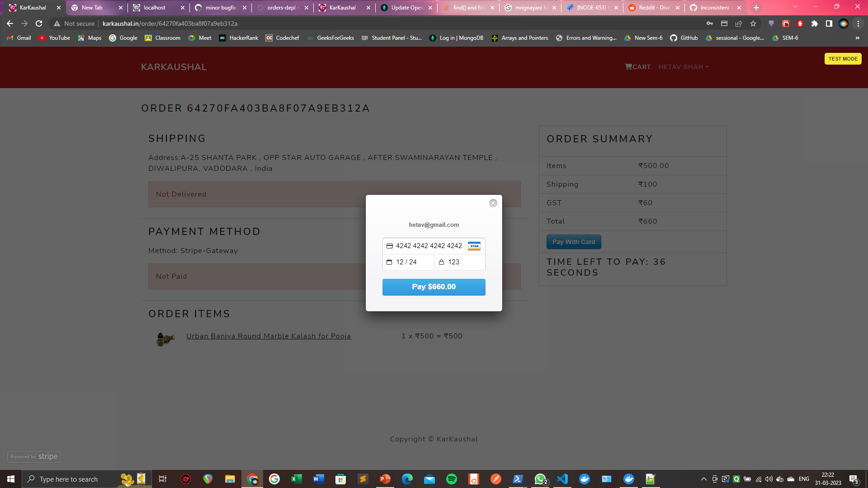Expand the HETAV SHAH user dropdown
Viewport: 868px width, 488px height.
(x=683, y=67)
